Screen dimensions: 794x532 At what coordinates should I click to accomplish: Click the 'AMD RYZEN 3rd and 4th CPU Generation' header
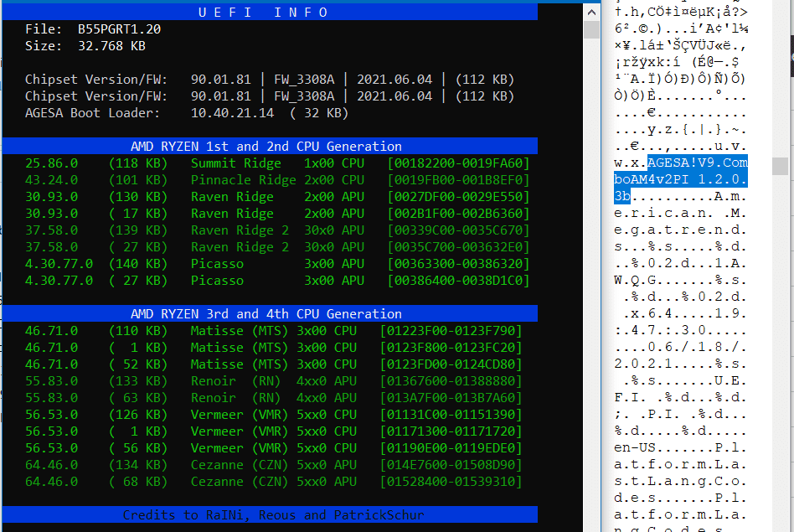click(x=270, y=313)
